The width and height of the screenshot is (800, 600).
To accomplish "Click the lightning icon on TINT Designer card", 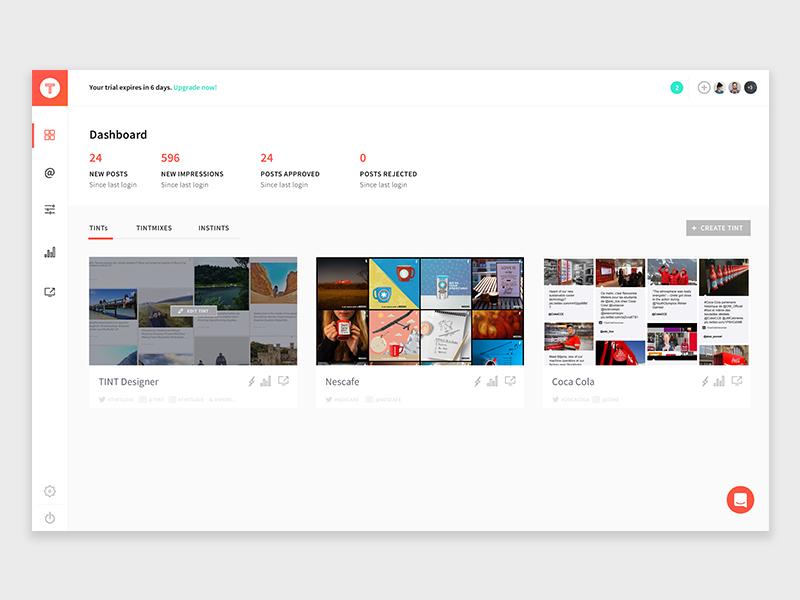I will (252, 381).
